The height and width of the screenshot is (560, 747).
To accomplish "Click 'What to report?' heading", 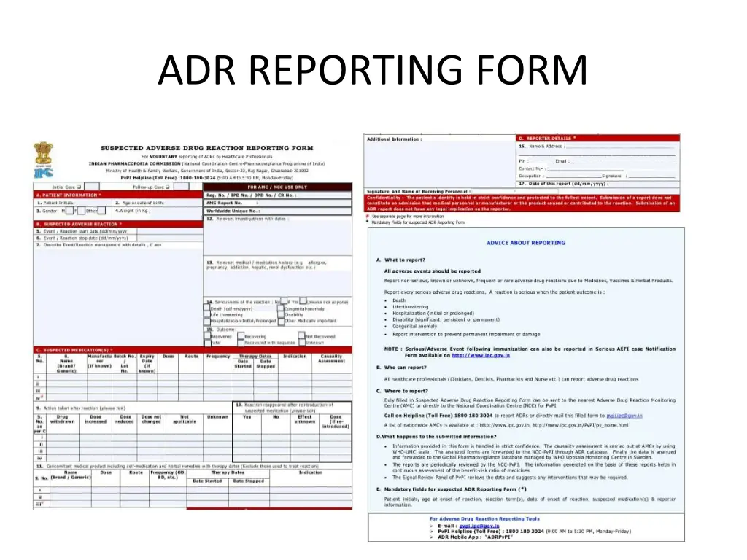I will (x=404, y=260).
